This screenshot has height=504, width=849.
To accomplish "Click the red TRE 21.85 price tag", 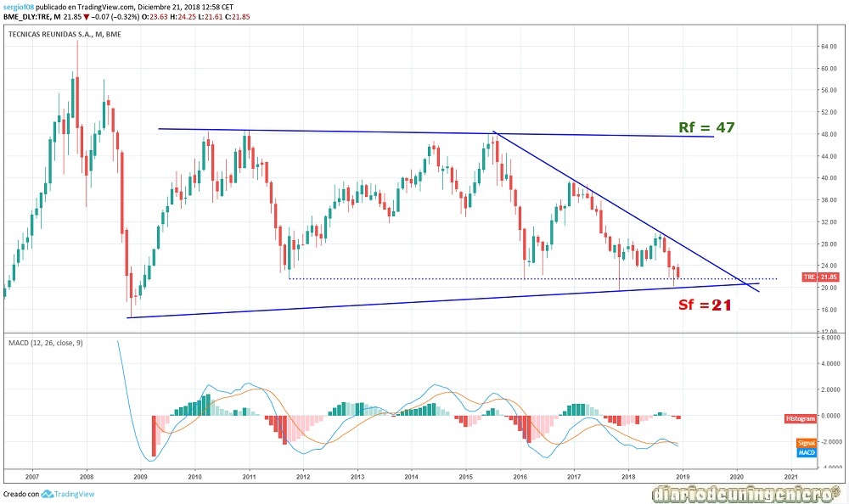I will 820,277.
